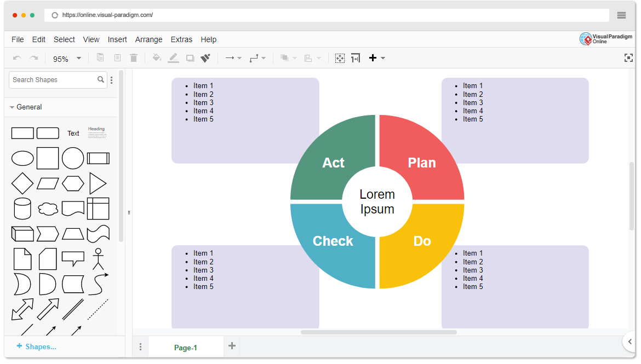Open the insert plus dropdown caret
Image resolution: width=641 pixels, height=364 pixels.
pyautogui.click(x=383, y=58)
